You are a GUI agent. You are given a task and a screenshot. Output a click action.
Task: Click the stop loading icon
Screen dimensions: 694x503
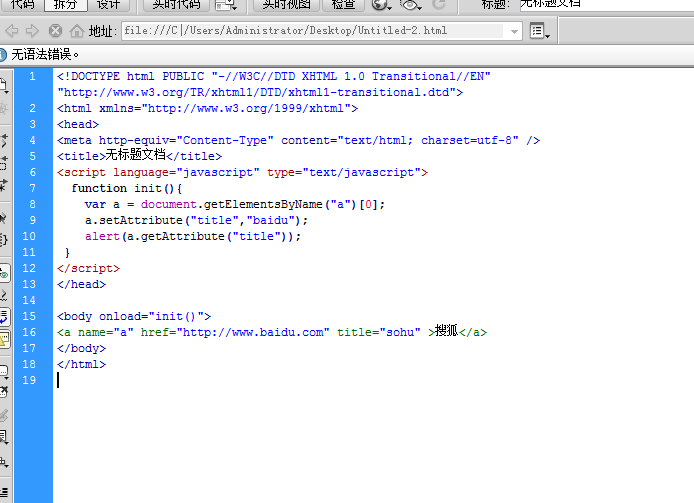pos(55,31)
